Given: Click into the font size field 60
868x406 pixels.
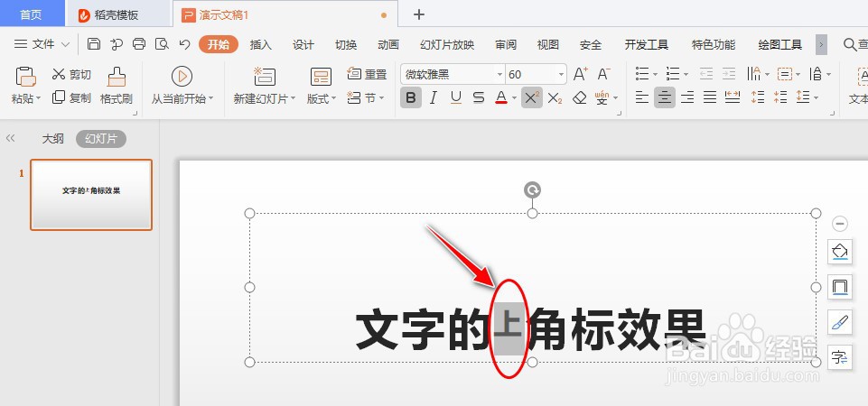Looking at the screenshot, I should 530,74.
